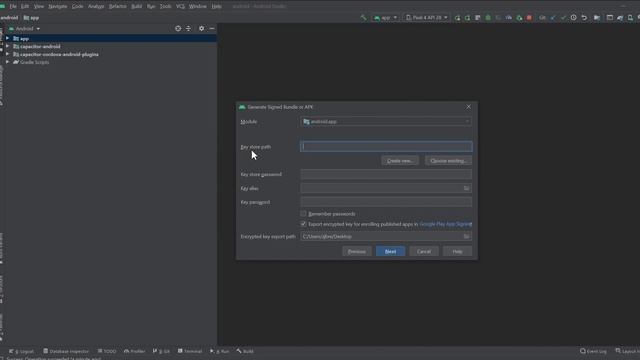
Task: Open the Event Log
Action: pyautogui.click(x=593, y=351)
